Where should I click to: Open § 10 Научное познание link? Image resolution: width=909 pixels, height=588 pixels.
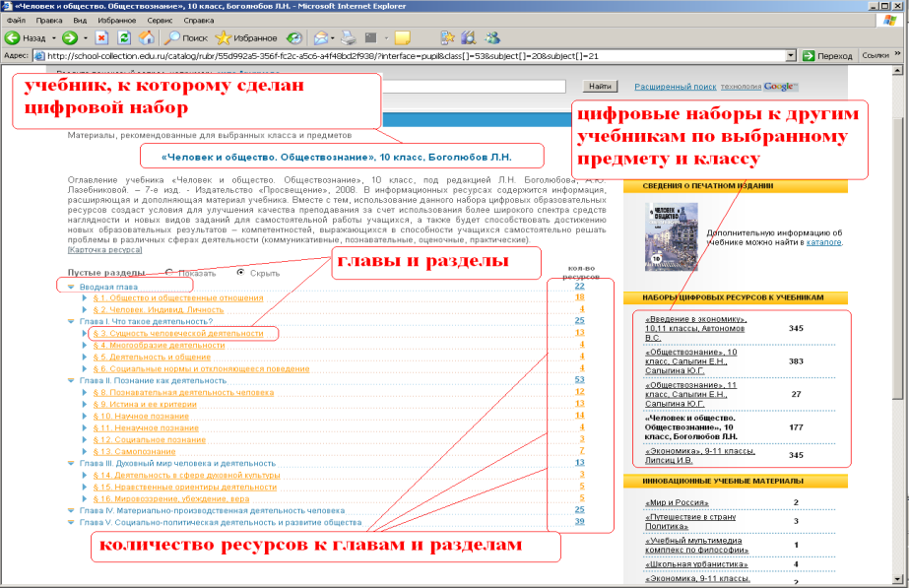tap(141, 416)
